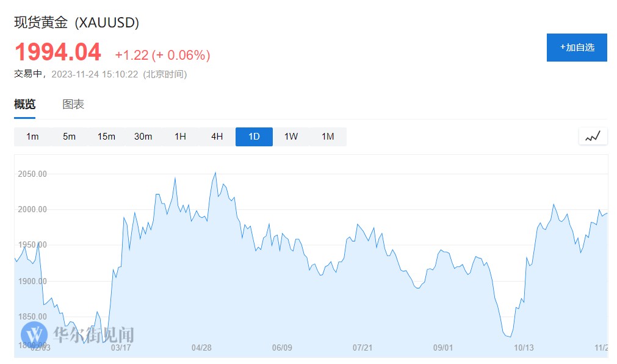
Task: Select the 1m timeframe
Action: click(x=32, y=137)
